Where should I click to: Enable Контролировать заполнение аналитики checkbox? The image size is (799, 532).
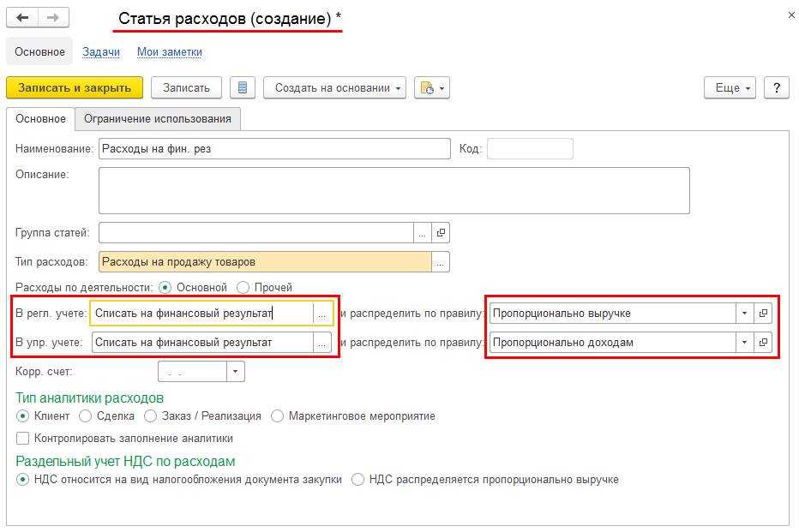(22, 438)
